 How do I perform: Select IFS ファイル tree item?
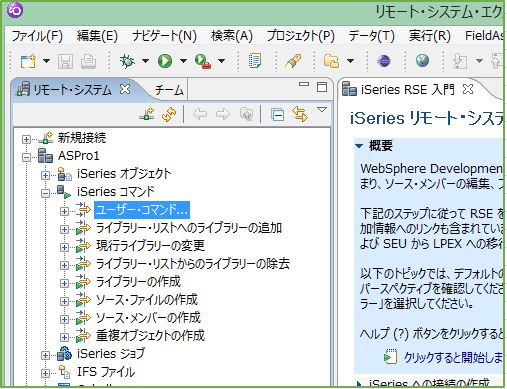106,372
